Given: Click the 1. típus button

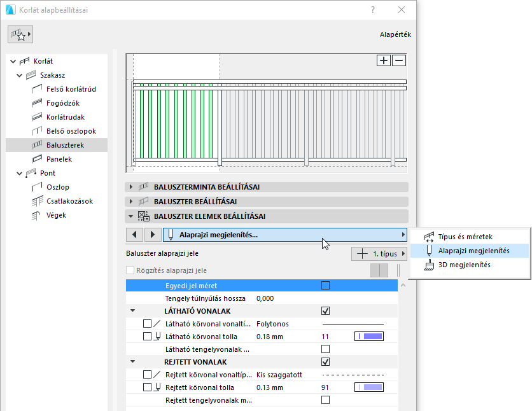Looking at the screenshot, I should [x=379, y=253].
